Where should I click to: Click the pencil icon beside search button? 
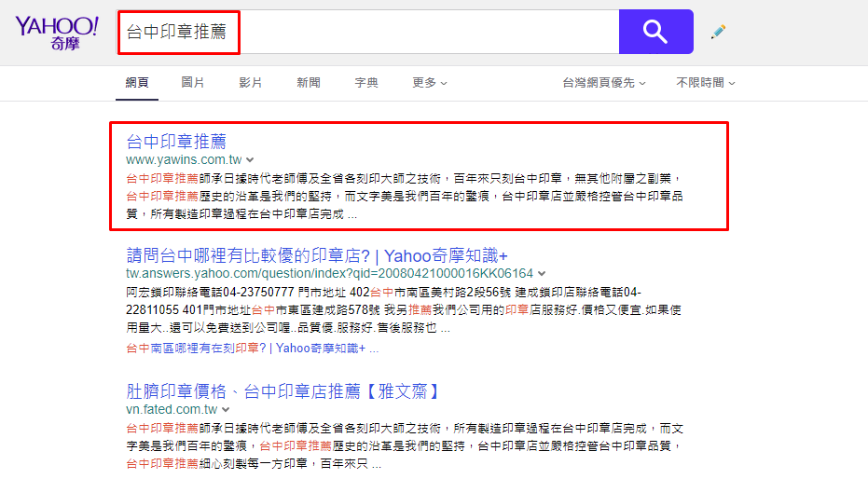719,32
